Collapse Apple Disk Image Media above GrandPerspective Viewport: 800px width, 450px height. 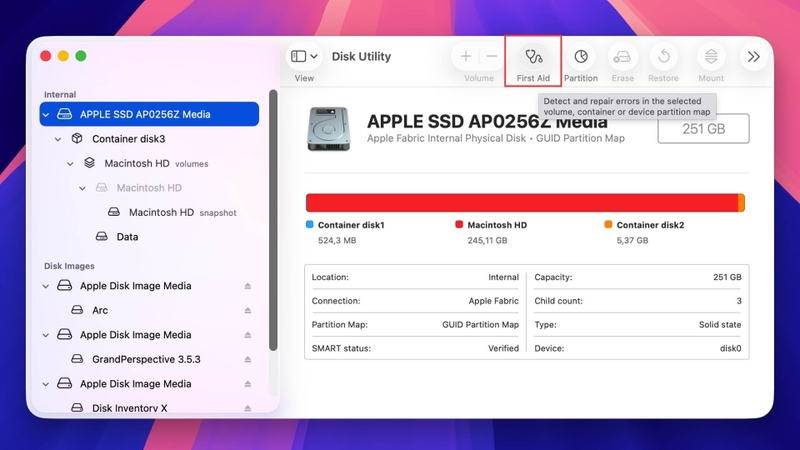click(46, 335)
